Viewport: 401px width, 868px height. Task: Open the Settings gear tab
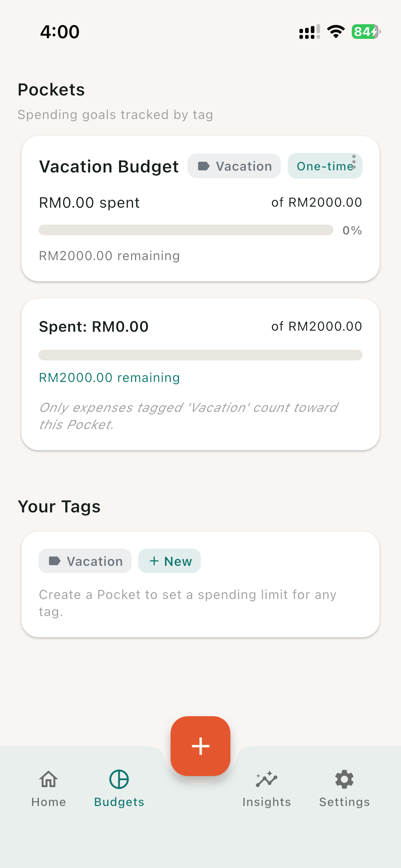click(344, 788)
